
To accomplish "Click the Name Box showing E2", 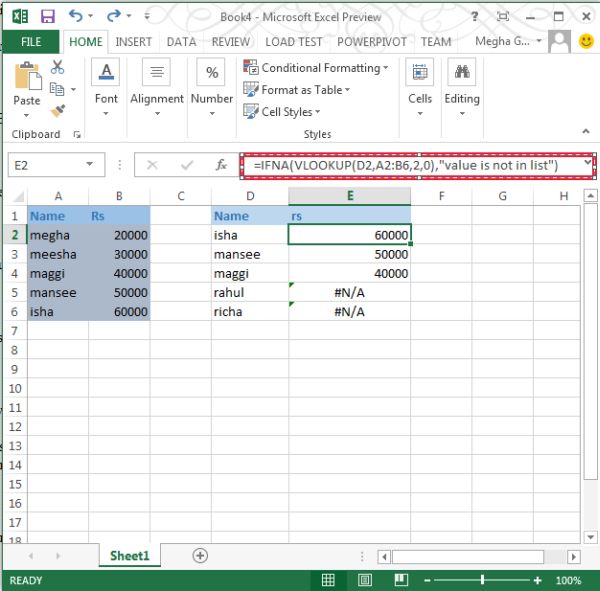I will [56, 165].
